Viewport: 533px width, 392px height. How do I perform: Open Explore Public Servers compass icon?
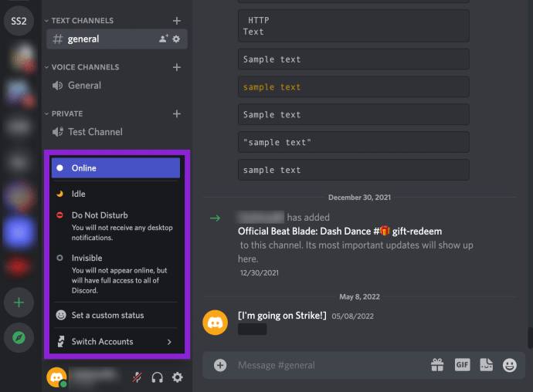[x=19, y=337]
